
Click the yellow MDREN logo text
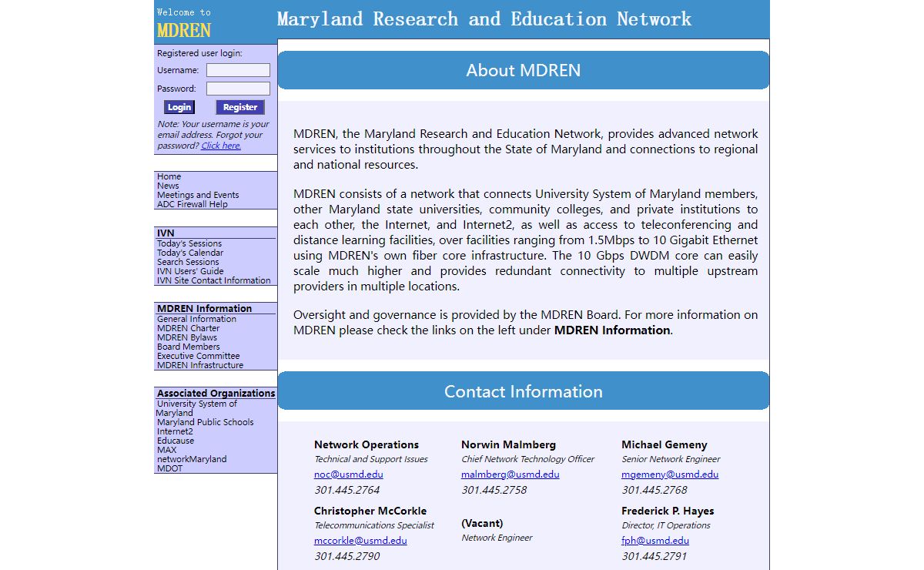184,30
